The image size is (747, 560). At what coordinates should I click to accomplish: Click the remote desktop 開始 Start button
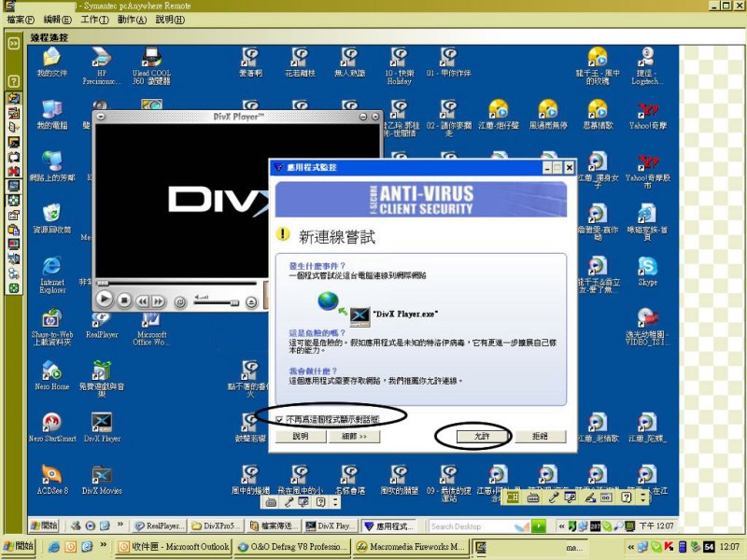[x=44, y=525]
